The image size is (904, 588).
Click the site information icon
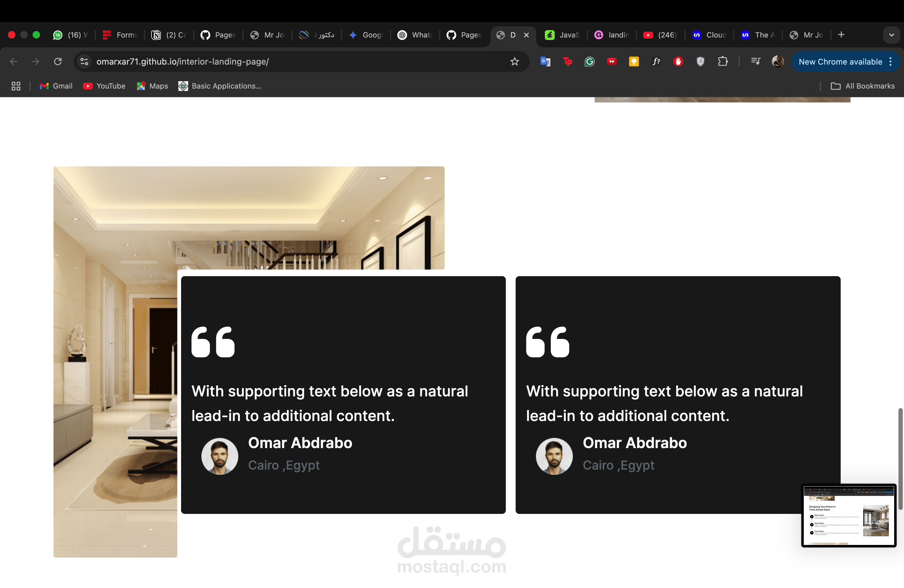pyautogui.click(x=84, y=62)
